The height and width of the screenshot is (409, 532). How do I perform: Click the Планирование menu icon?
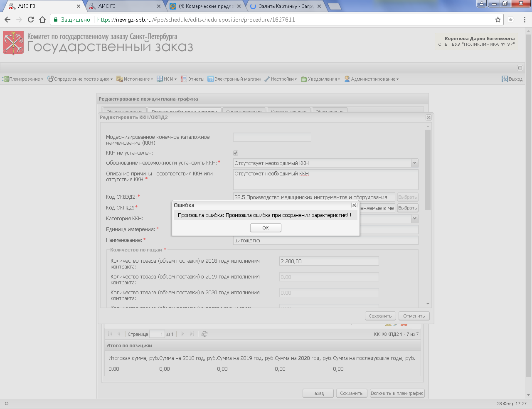coord(5,79)
